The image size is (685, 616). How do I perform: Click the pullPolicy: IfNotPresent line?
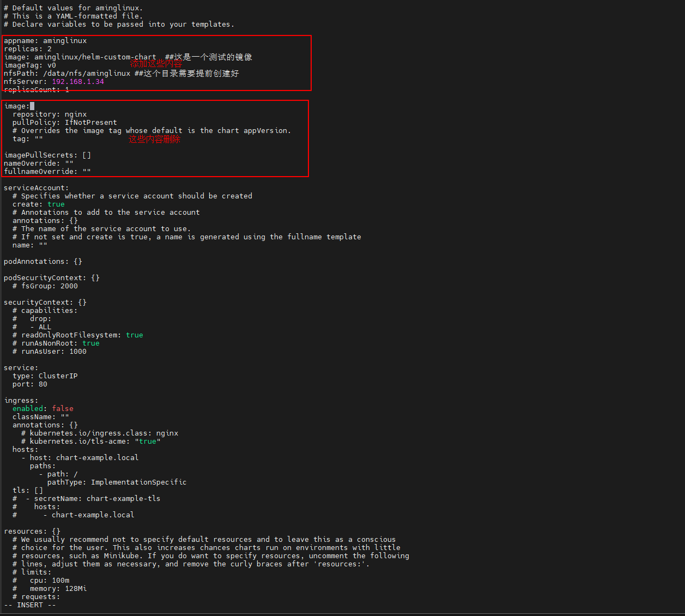[x=64, y=123]
